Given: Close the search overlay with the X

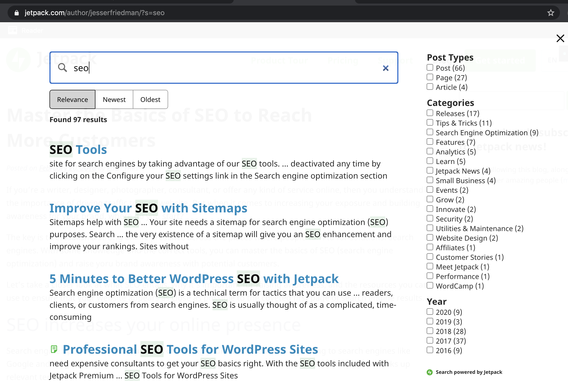Looking at the screenshot, I should coord(560,38).
